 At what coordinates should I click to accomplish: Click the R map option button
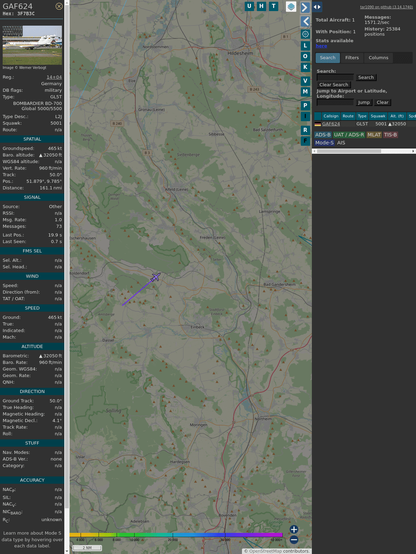pos(305,130)
